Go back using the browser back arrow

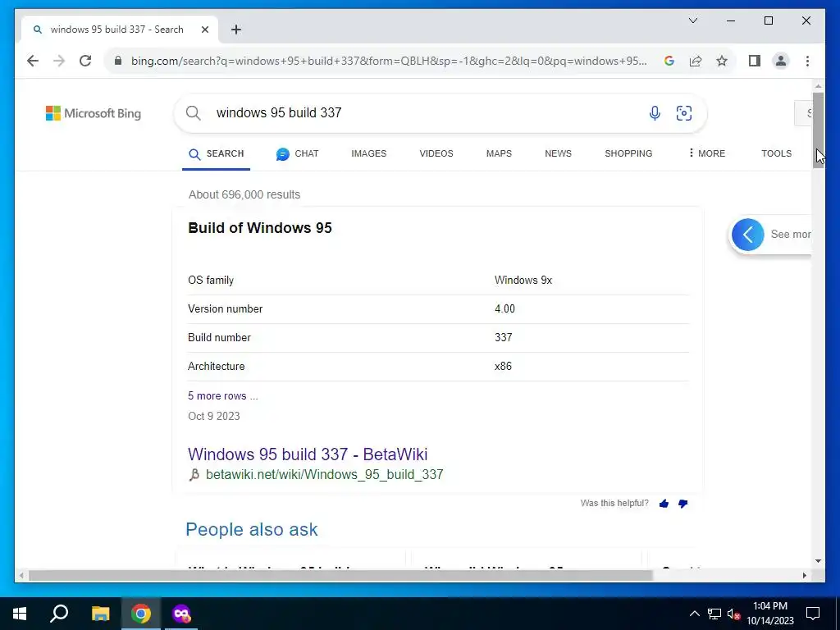(x=33, y=61)
